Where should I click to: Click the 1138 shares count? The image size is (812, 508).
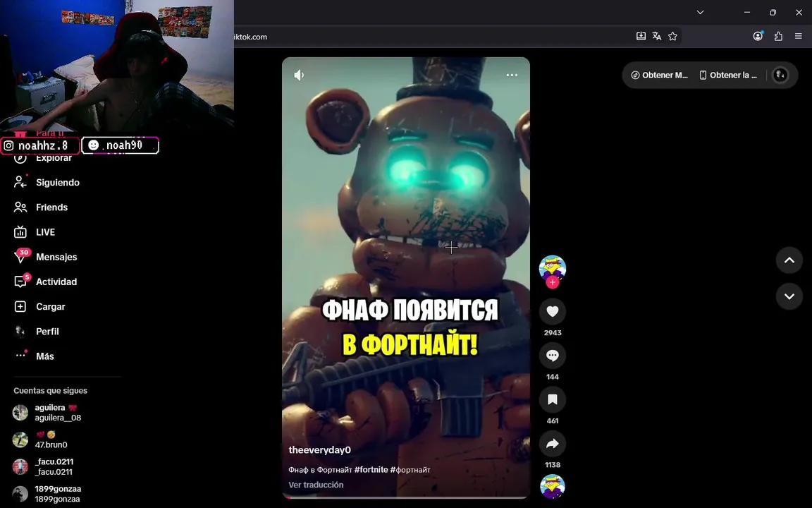pos(553,465)
